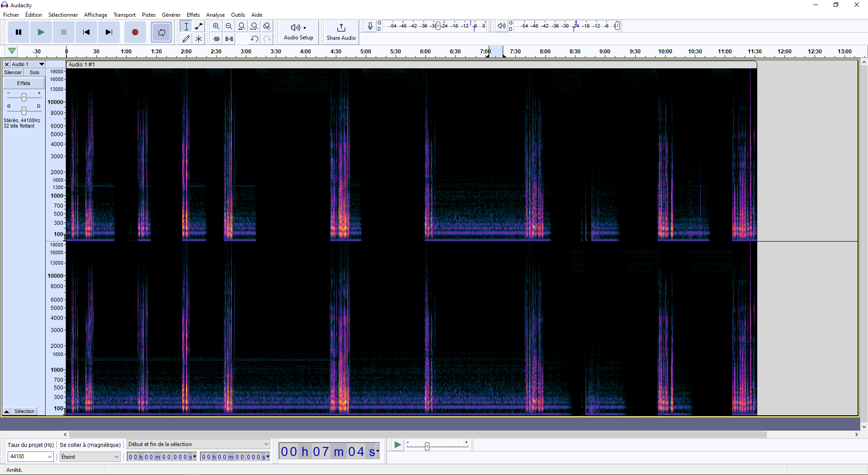The width and height of the screenshot is (868, 475).
Task: Toggle the Loop playback button
Action: pos(161,32)
